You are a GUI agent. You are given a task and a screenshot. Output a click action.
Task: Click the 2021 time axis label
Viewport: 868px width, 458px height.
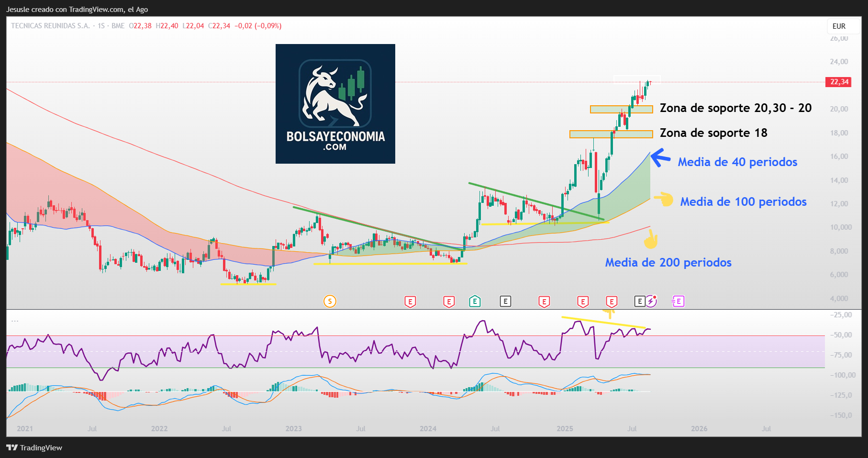25,429
